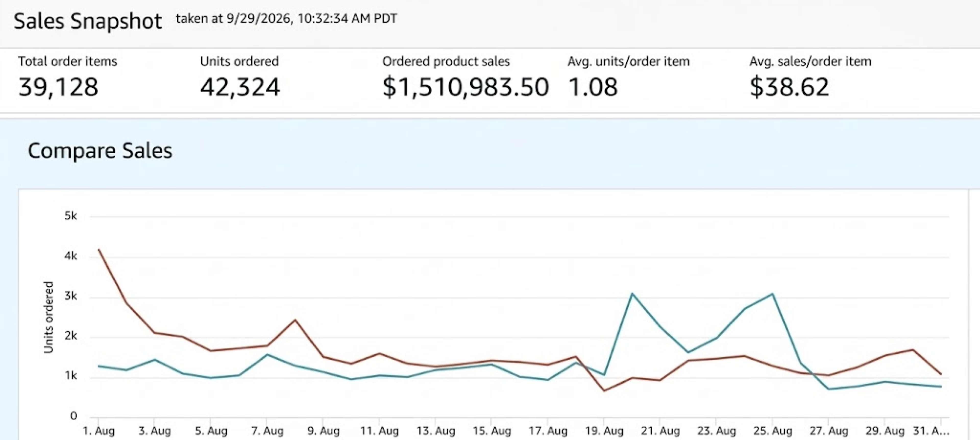This screenshot has height=440, width=980.
Task: Click the 11. Aug x-axis label
Action: pyautogui.click(x=379, y=431)
